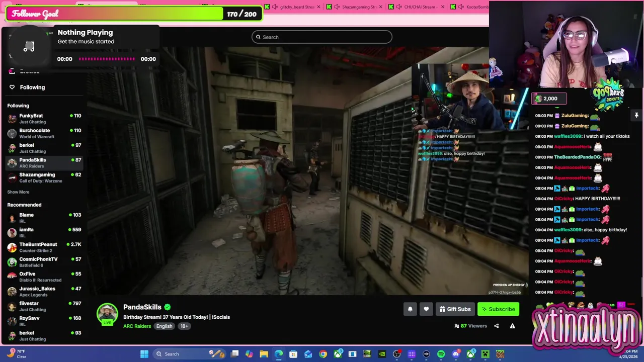Open the Windows Start menu

[144, 354]
